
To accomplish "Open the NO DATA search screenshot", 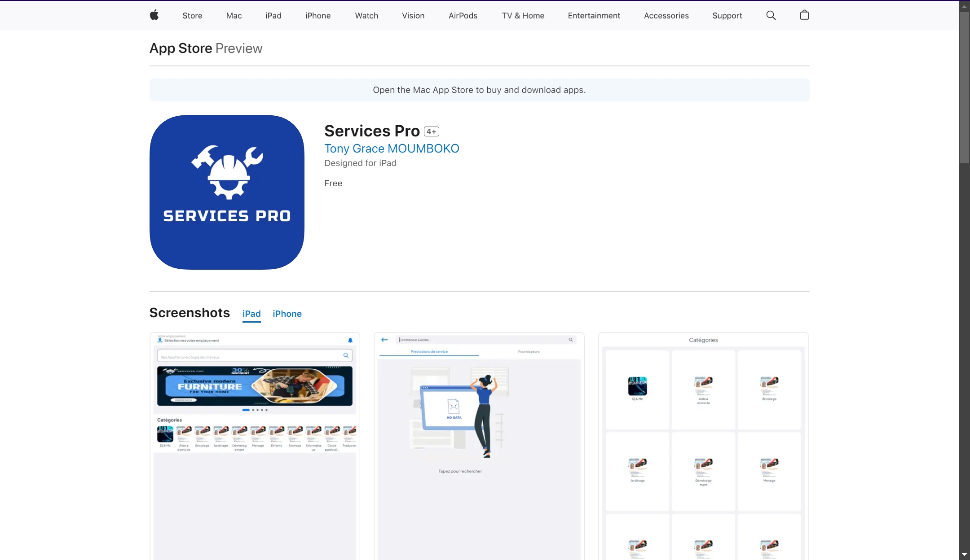I will [x=479, y=446].
